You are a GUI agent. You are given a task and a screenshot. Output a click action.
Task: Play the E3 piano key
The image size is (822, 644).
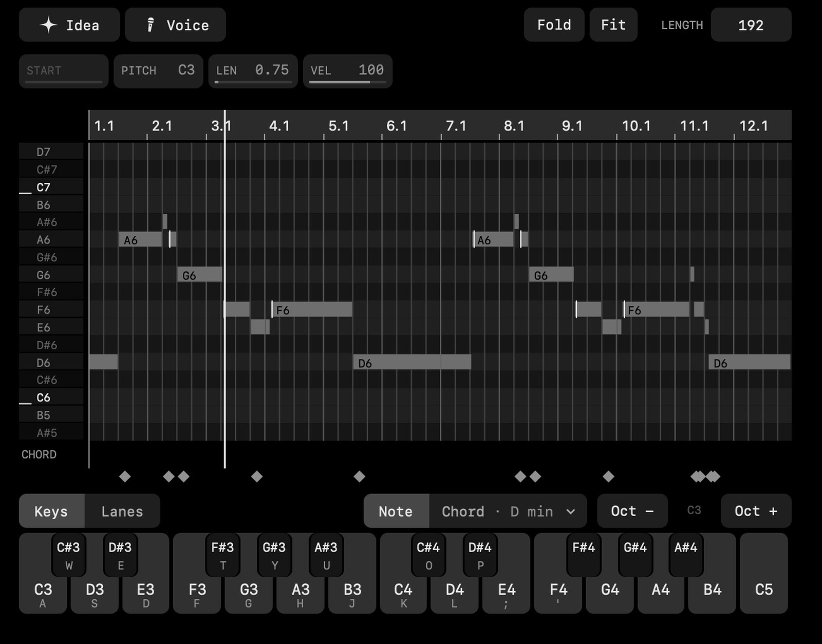pyautogui.click(x=146, y=595)
